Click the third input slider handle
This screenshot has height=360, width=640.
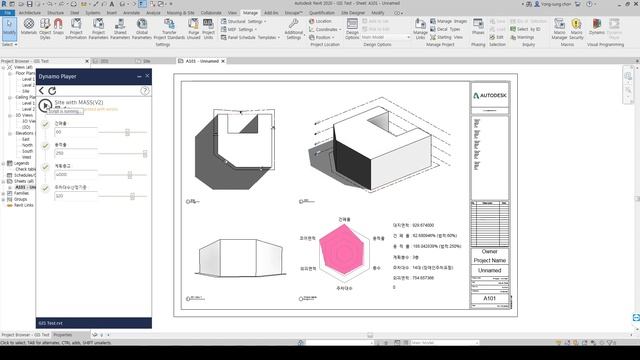(130, 175)
